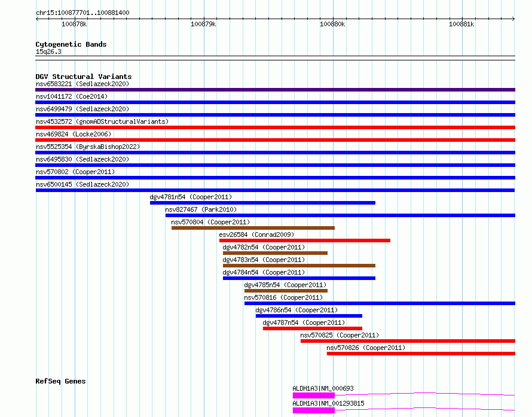The image size is (532, 417).
Task: Open nsv4532572 (gnomADStructuralVariants) entry
Action: point(102,121)
